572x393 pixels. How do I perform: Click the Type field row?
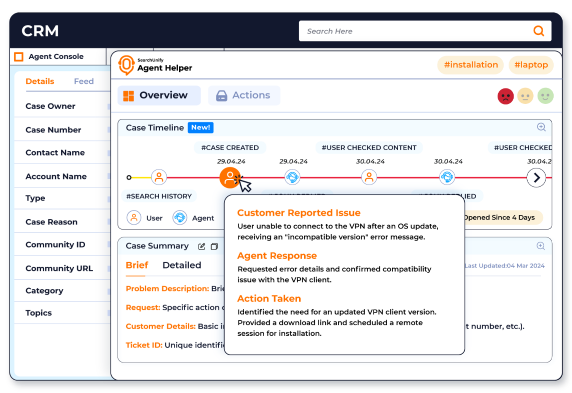click(62, 198)
